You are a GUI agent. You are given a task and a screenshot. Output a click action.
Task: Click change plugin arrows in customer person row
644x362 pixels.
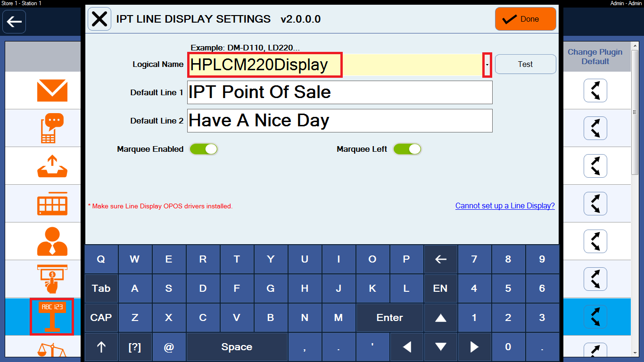coord(595,241)
